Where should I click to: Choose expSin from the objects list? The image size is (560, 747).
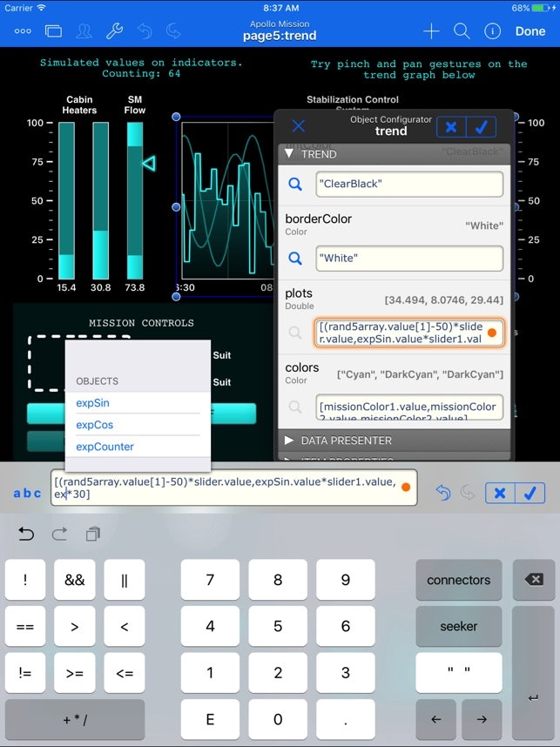coord(138,403)
